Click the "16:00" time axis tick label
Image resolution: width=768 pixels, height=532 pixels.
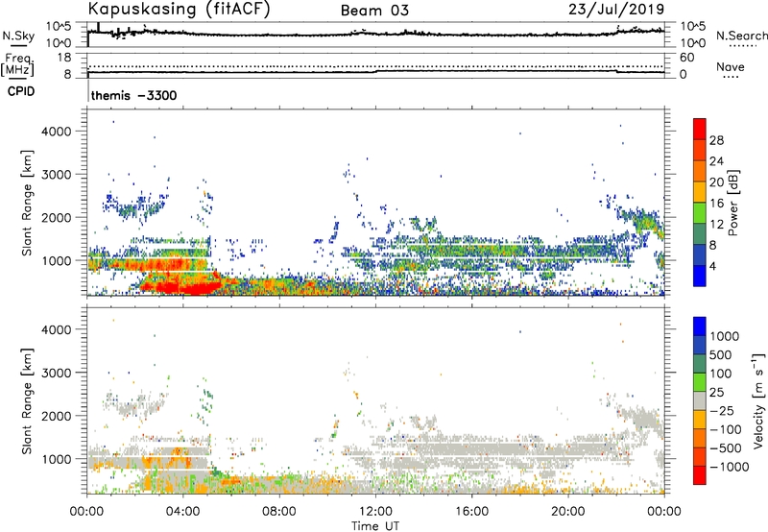tap(471, 512)
